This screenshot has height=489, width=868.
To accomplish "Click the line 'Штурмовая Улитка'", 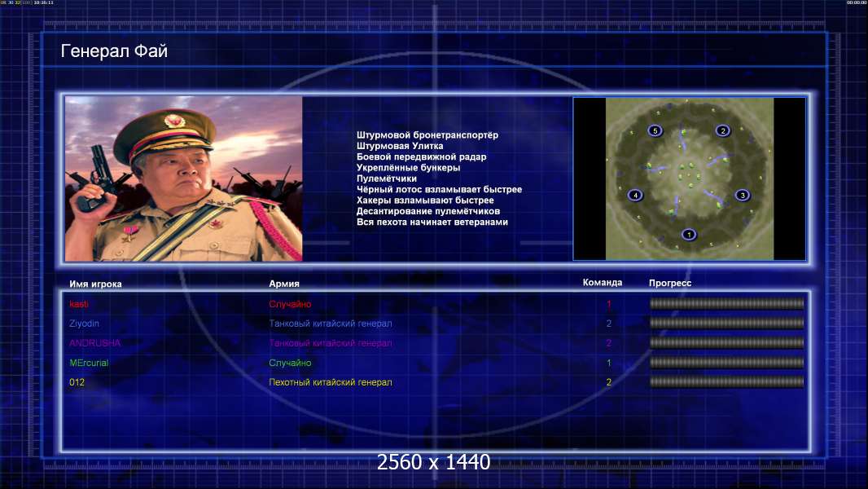I will pyautogui.click(x=400, y=146).
